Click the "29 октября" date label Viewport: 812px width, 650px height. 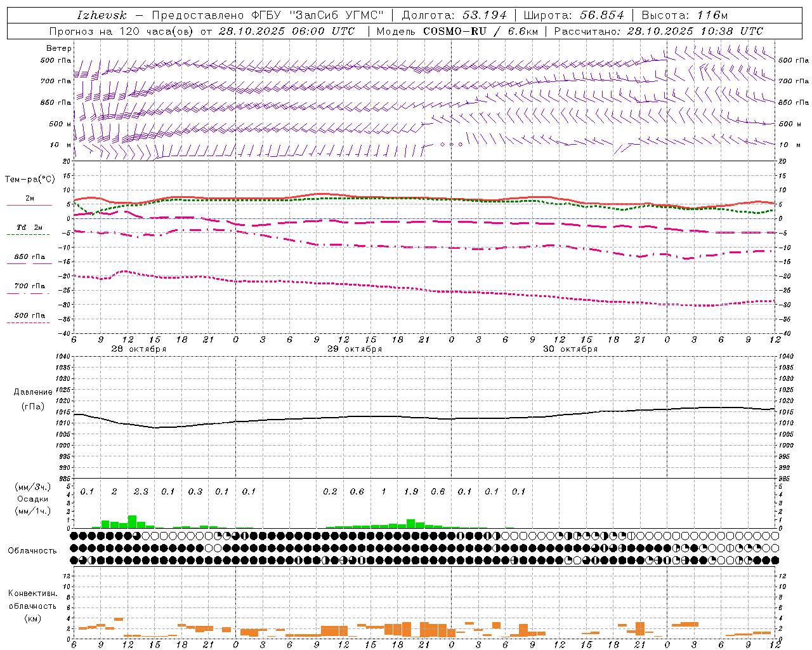355,349
